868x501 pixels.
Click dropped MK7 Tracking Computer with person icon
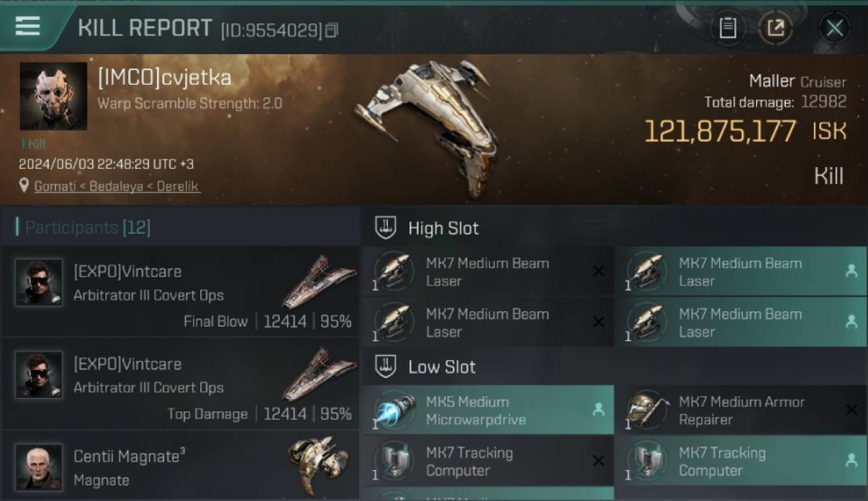click(x=740, y=461)
